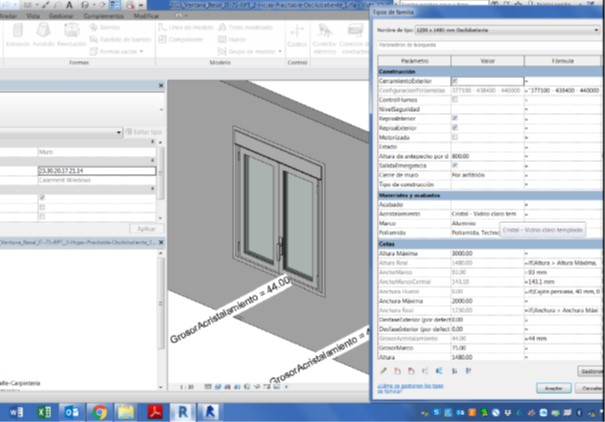Screen dimensions: 605x422
Task: Select the Conector eléctrico tool
Action: point(324,39)
